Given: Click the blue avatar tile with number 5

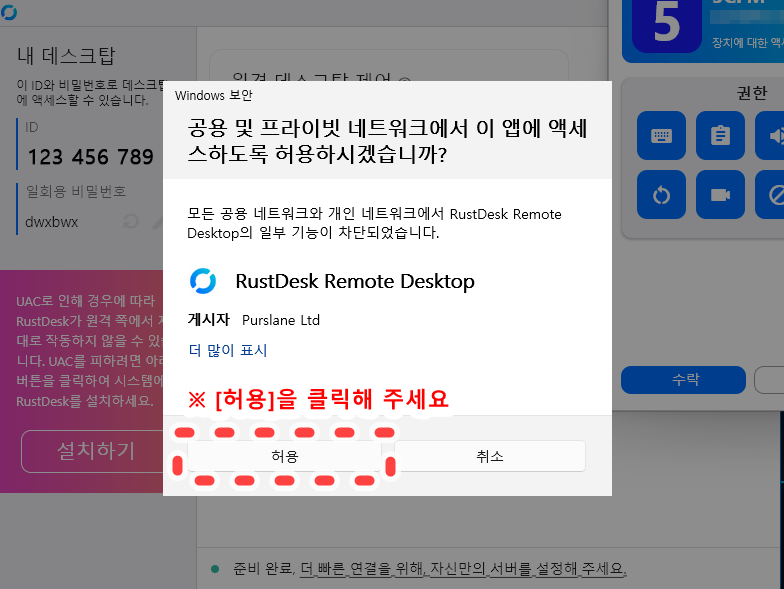Looking at the screenshot, I should (666, 25).
